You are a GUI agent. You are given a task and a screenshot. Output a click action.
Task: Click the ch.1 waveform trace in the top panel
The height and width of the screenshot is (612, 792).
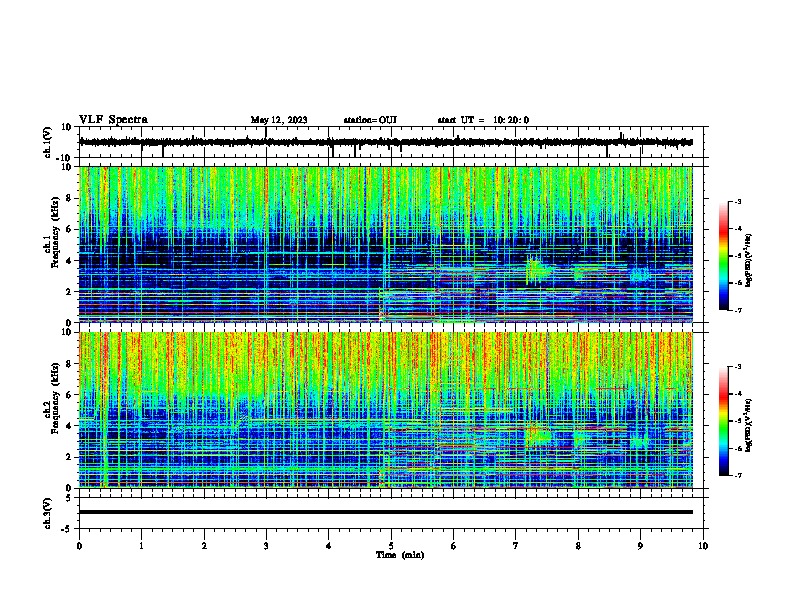385,142
